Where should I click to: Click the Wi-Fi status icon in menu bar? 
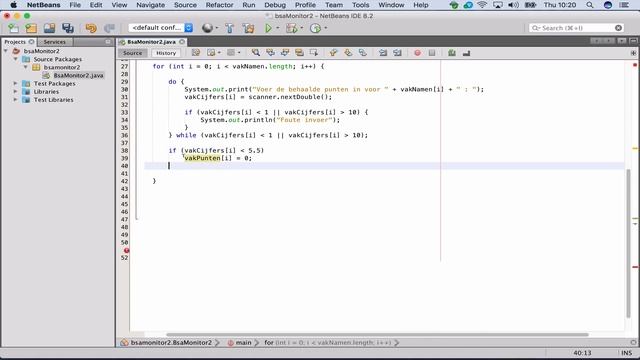[482, 5]
